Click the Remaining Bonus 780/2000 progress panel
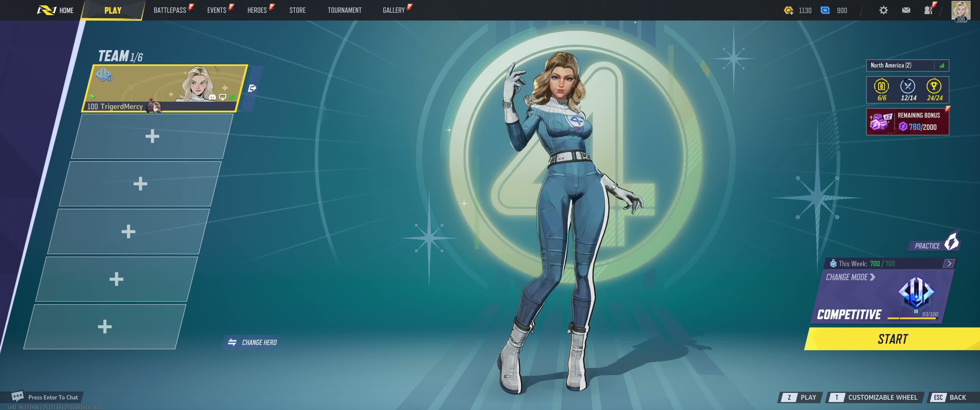Viewport: 980px width, 410px height. click(x=907, y=122)
